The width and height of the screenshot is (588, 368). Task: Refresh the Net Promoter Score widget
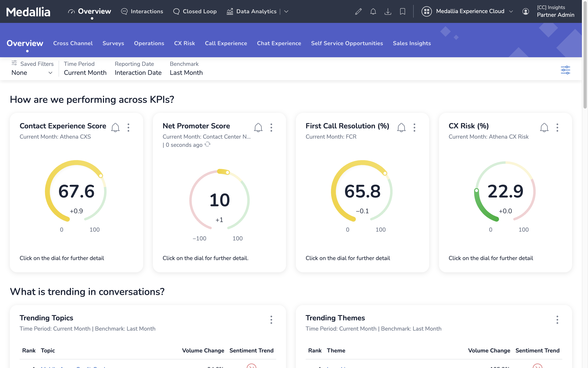[x=207, y=145]
